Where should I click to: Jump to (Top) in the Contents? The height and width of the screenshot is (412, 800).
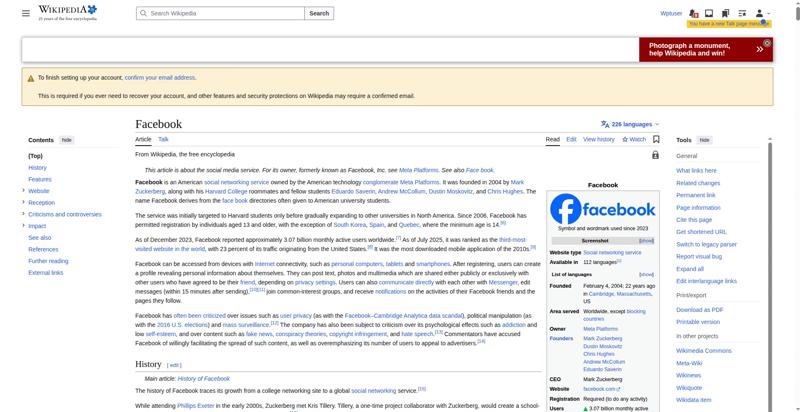coord(35,156)
